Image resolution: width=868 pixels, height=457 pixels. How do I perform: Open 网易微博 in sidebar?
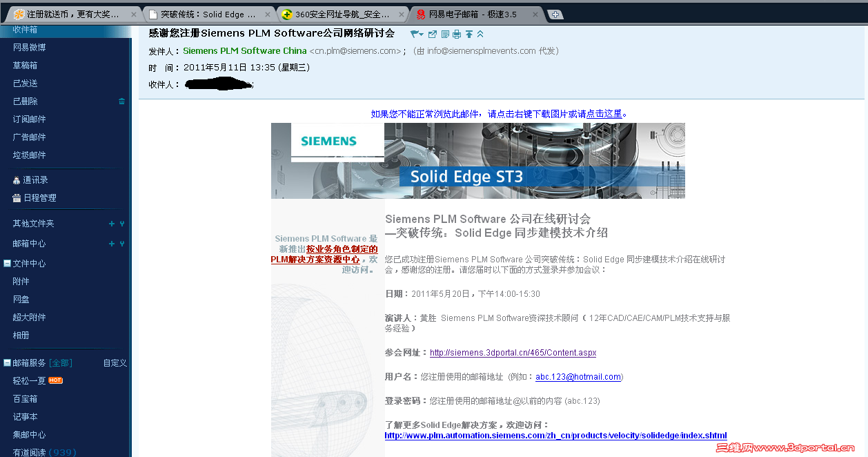[30, 48]
